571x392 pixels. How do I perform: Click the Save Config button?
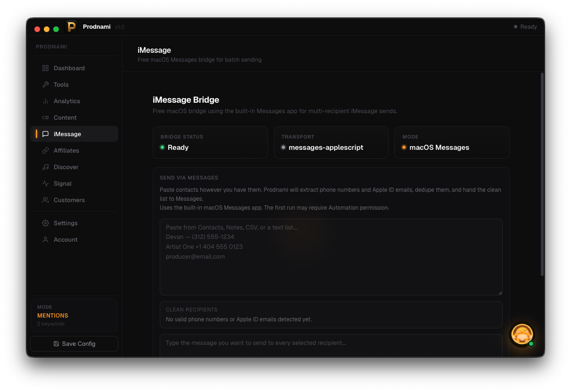[74, 344]
